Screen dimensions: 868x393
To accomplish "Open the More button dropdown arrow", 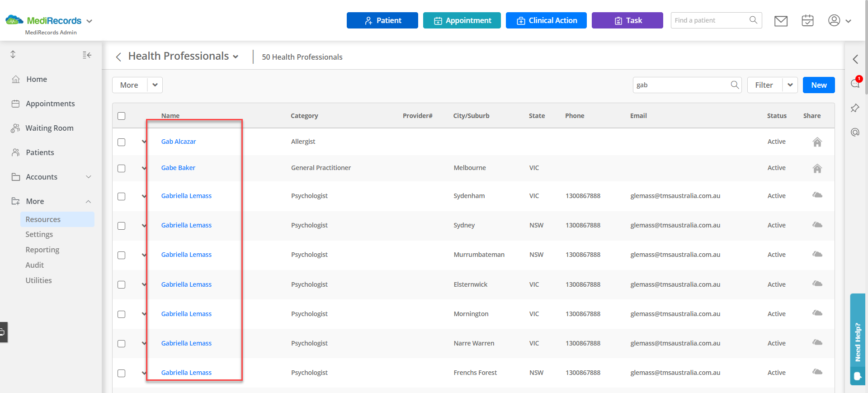I will coord(155,85).
